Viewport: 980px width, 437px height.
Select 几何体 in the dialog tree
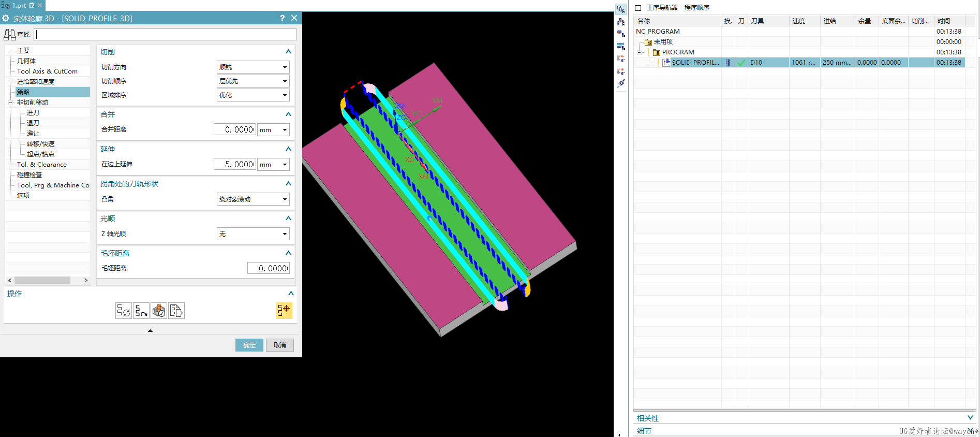pos(26,61)
